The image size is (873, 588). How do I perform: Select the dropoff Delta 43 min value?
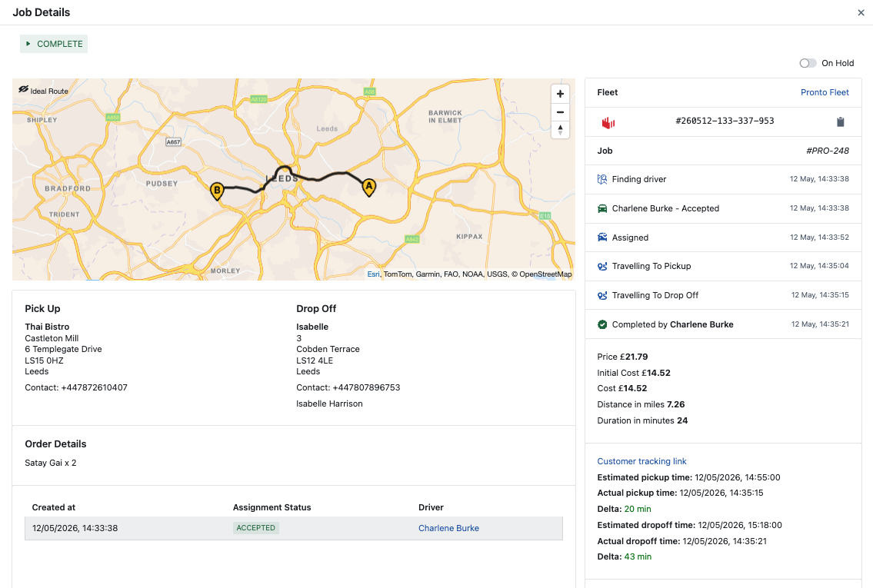tap(638, 556)
